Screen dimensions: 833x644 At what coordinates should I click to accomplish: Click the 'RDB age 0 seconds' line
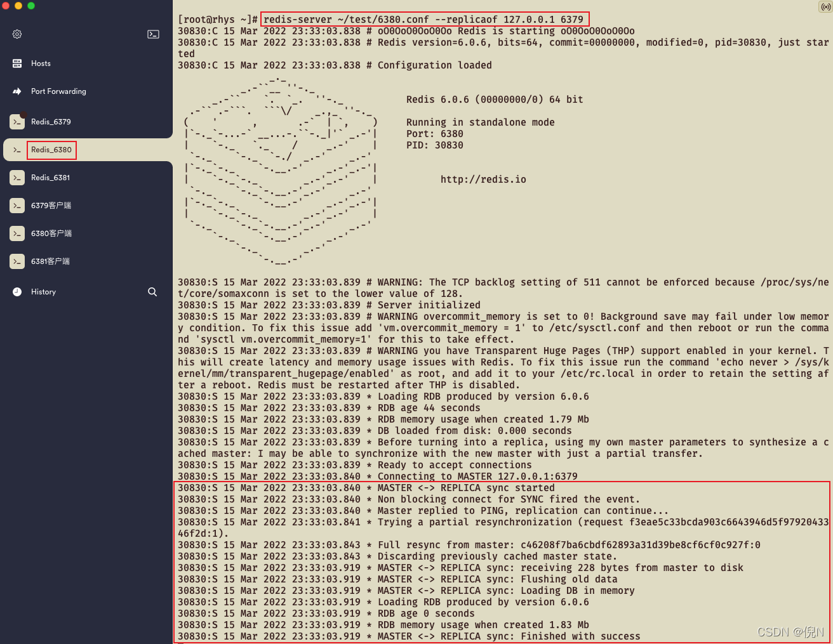[x=326, y=614]
